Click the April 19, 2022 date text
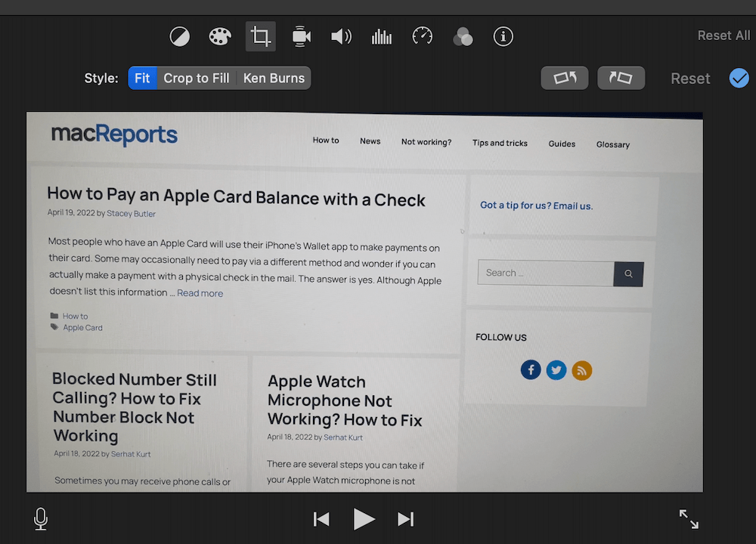 click(x=71, y=212)
